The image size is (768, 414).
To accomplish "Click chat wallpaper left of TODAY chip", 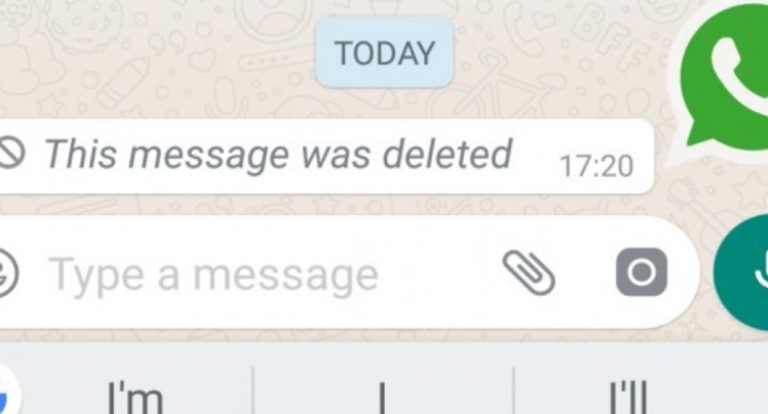I will click(157, 54).
